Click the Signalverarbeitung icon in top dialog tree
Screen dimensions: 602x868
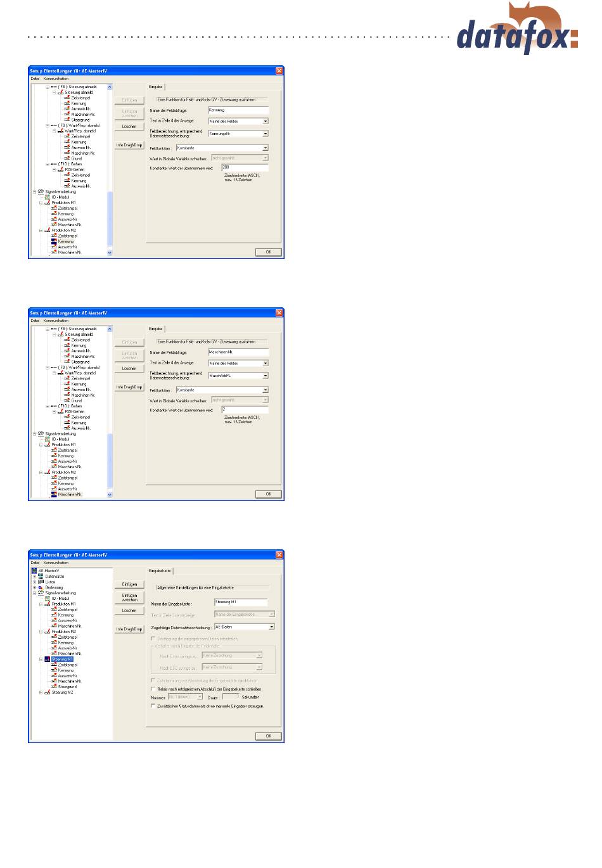(41, 191)
